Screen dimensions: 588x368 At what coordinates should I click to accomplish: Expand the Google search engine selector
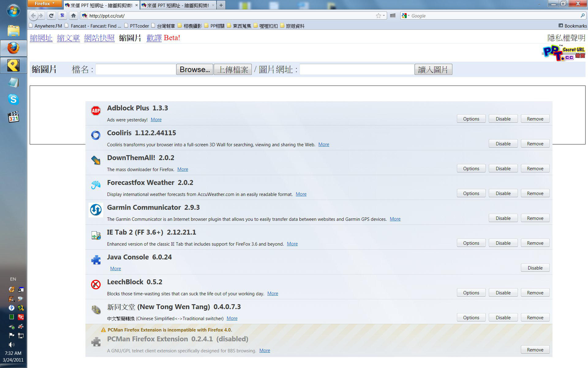coord(405,16)
